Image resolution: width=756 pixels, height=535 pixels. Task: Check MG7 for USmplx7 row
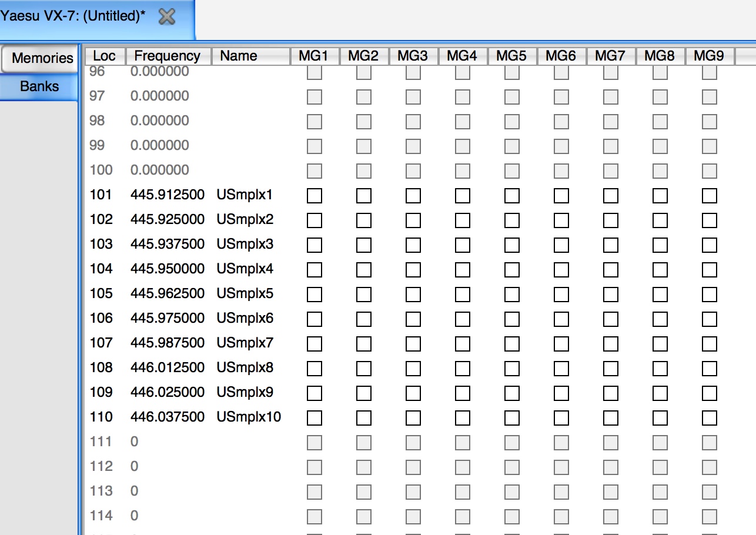[x=611, y=343]
